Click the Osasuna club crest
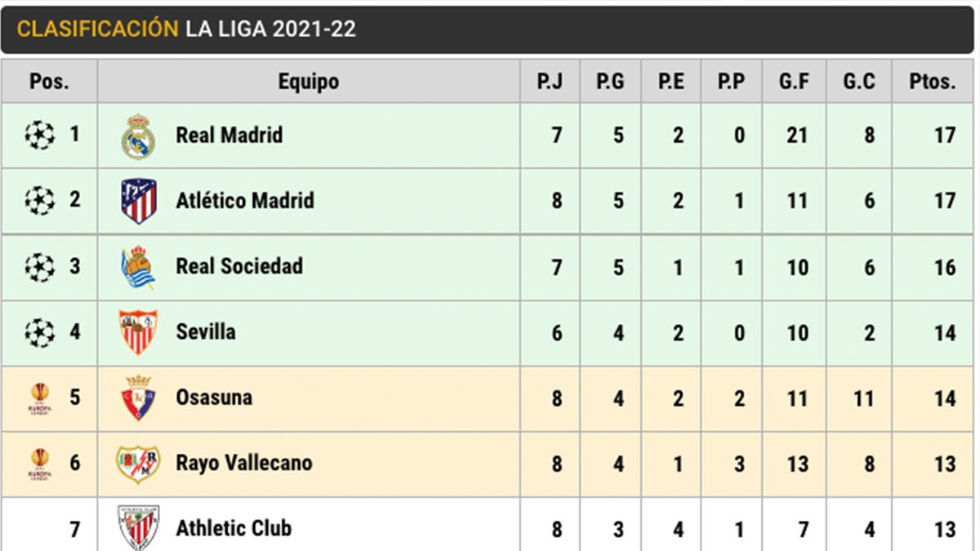This screenshot has height=551, width=980. tap(138, 398)
